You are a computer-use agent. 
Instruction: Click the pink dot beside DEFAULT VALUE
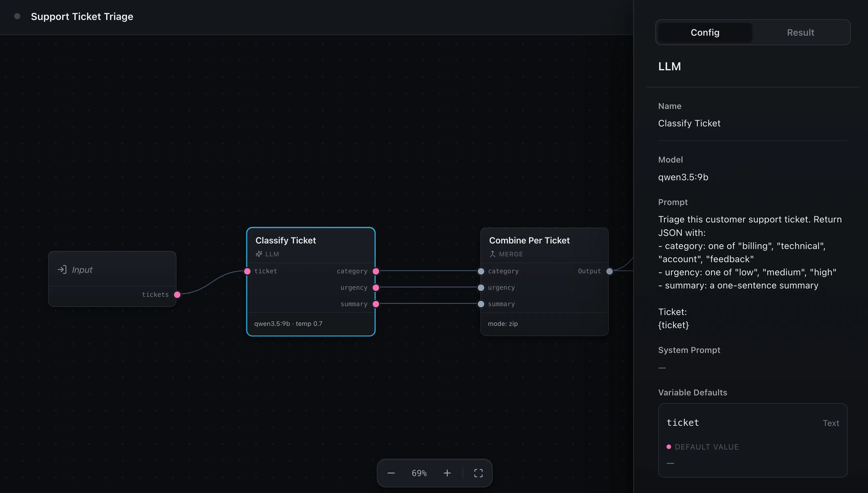pos(669,447)
